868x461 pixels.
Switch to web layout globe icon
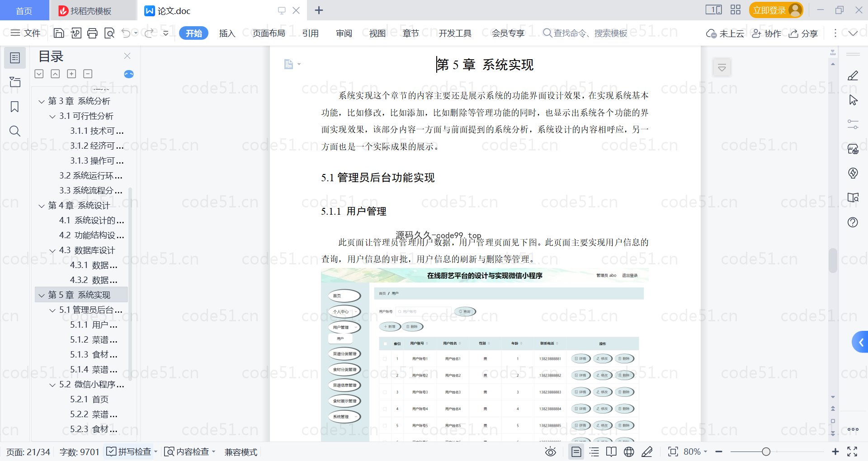point(629,452)
